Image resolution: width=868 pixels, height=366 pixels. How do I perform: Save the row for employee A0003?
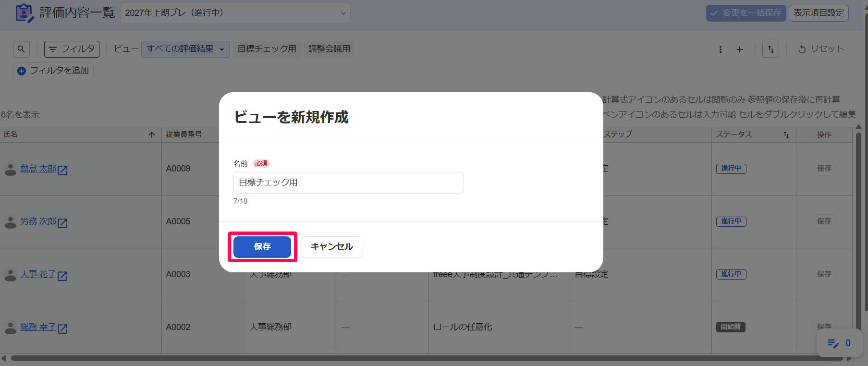824,274
